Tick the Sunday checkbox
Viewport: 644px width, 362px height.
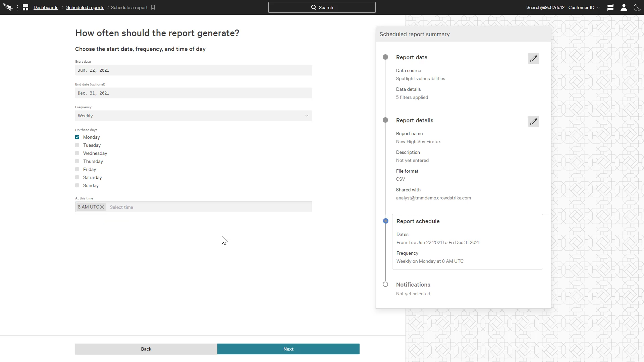(x=77, y=185)
